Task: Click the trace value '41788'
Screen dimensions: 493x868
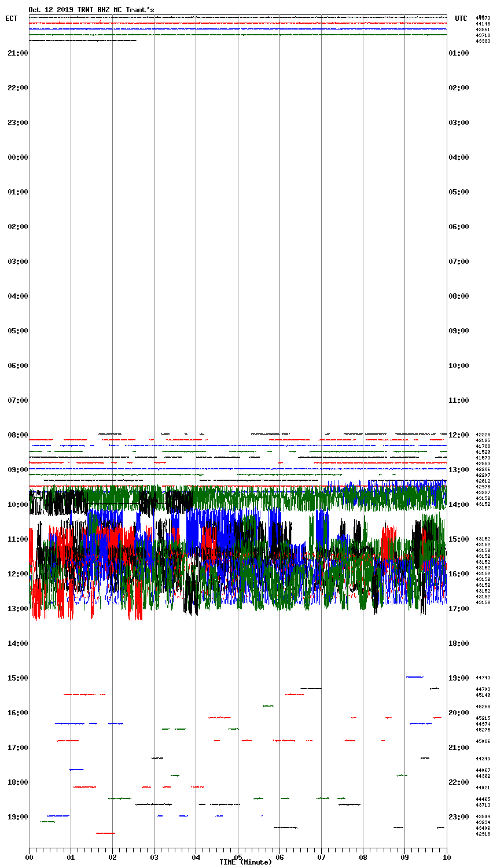Action: (483, 446)
